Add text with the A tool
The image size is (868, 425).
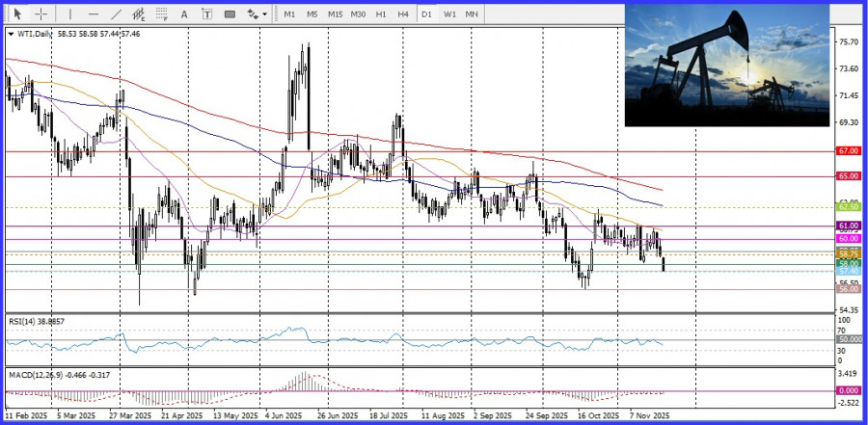[x=186, y=14]
